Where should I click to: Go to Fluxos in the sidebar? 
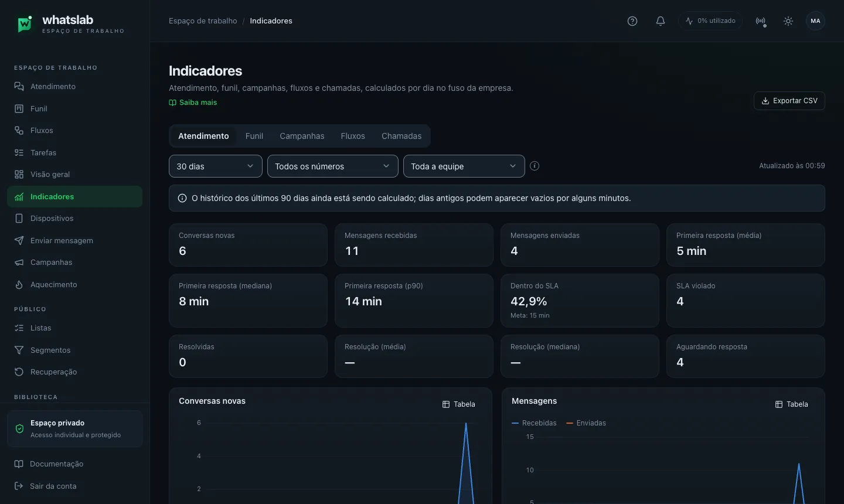point(74,131)
